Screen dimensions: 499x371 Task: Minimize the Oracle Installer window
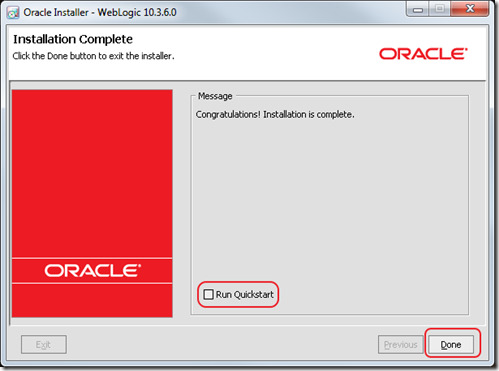pyautogui.click(x=418, y=9)
